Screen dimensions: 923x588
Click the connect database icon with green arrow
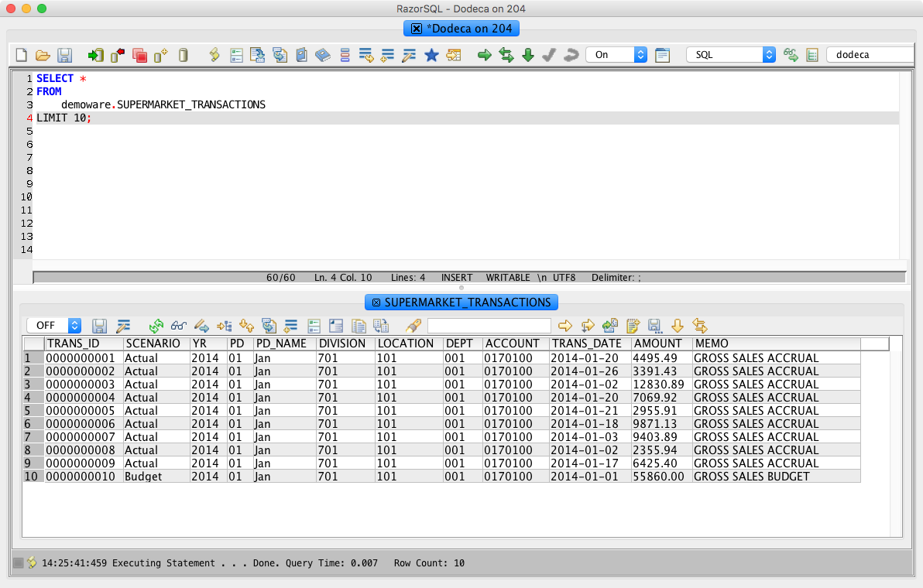[x=95, y=55]
